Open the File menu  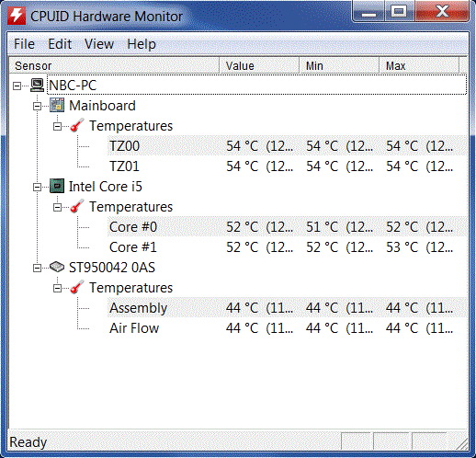pyautogui.click(x=24, y=44)
